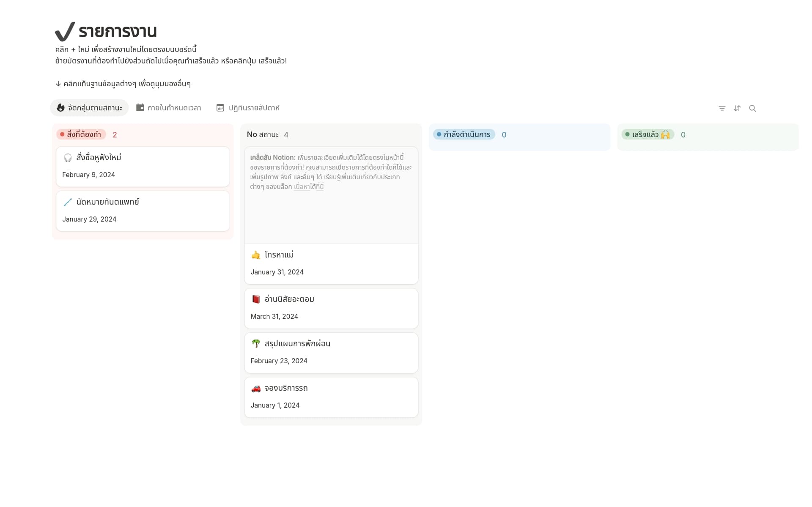Click the phone hand emoji icon
This screenshot has height=507, width=812.
(x=256, y=255)
